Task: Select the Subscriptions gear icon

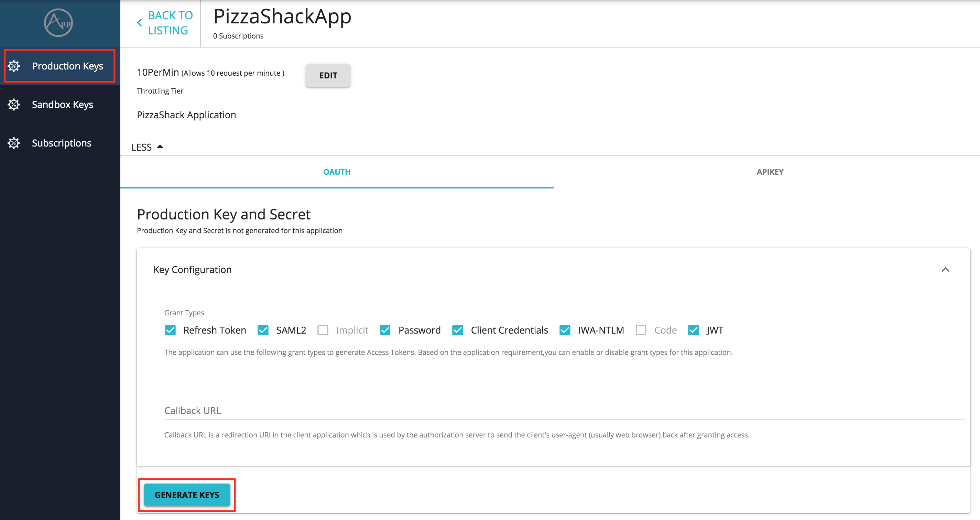Action: [x=14, y=143]
